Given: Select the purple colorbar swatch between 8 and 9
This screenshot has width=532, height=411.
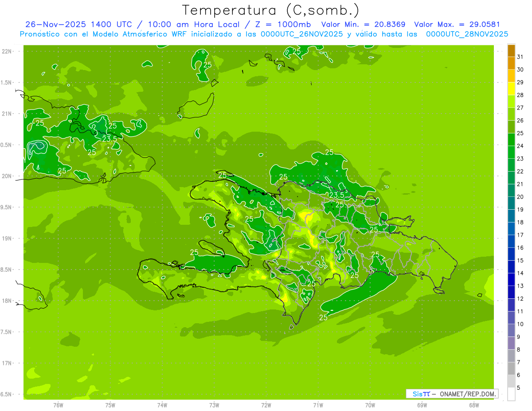Looking at the screenshot, I should click(511, 343).
